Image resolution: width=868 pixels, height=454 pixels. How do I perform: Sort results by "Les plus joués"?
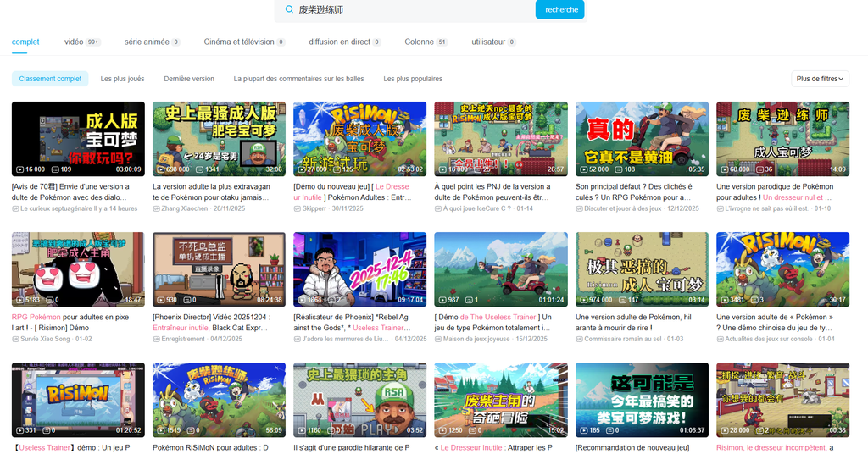pyautogui.click(x=122, y=79)
